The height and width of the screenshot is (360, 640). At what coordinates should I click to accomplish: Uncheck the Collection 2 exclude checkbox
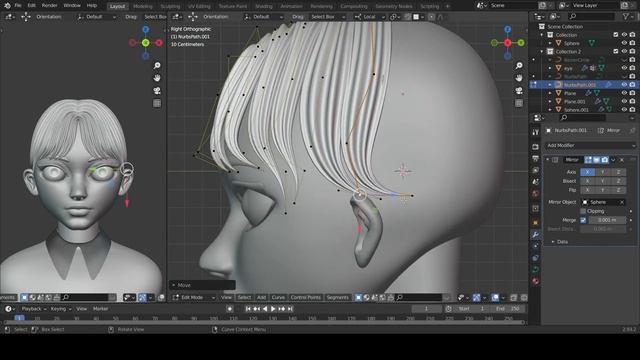[616, 51]
